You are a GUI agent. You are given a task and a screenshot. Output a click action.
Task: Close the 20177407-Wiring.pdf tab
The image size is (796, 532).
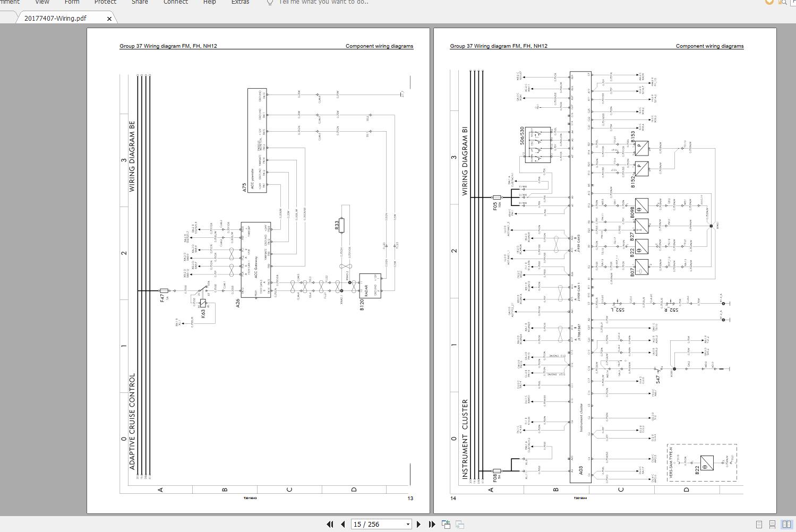click(109, 18)
